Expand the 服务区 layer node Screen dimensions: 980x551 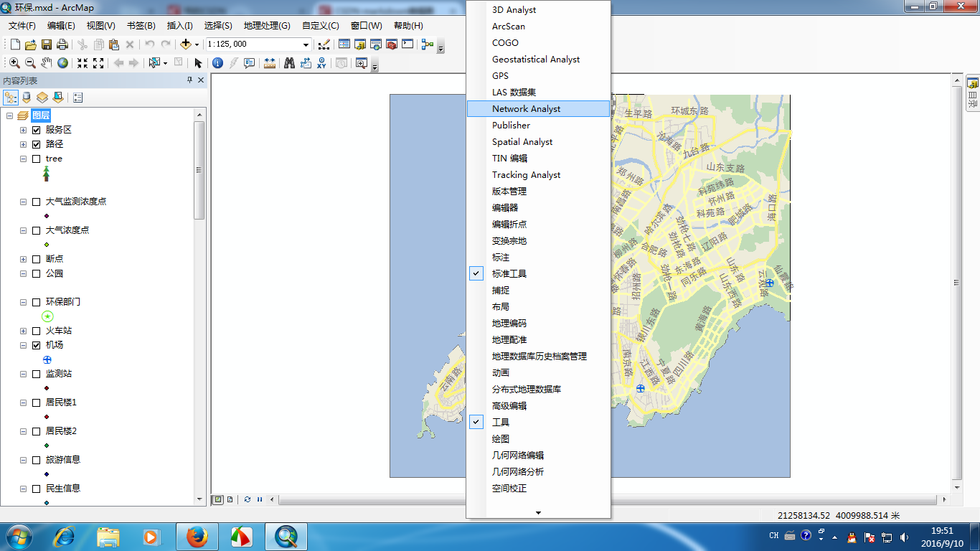(x=23, y=130)
